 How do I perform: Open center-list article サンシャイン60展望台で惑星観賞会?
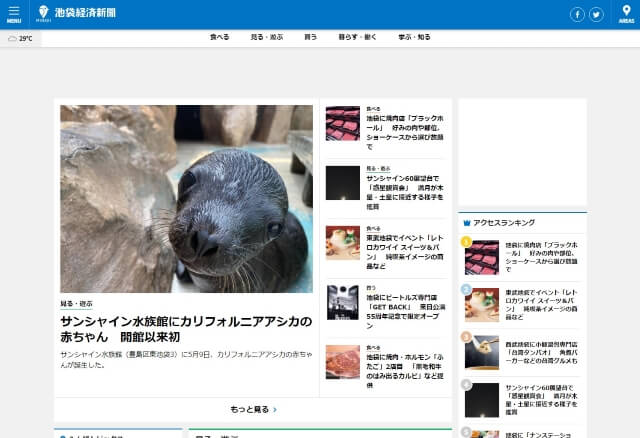405,192
